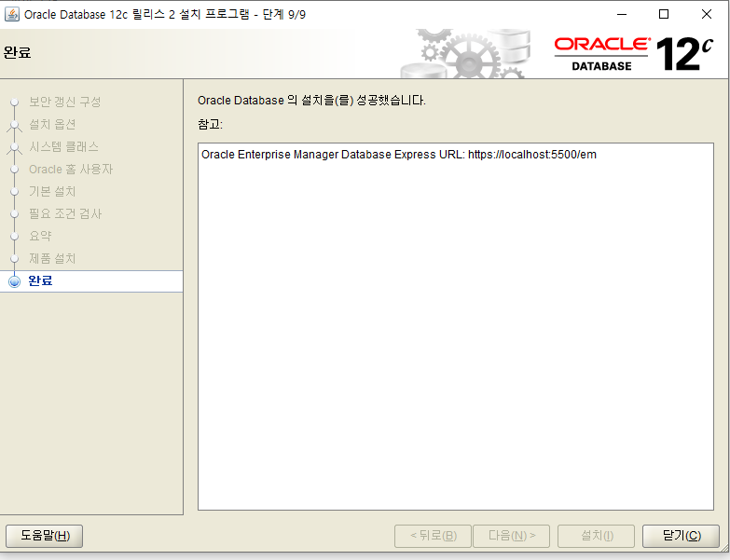Select the 보안 갱신 구성 step
730x560 pixels.
tap(64, 102)
